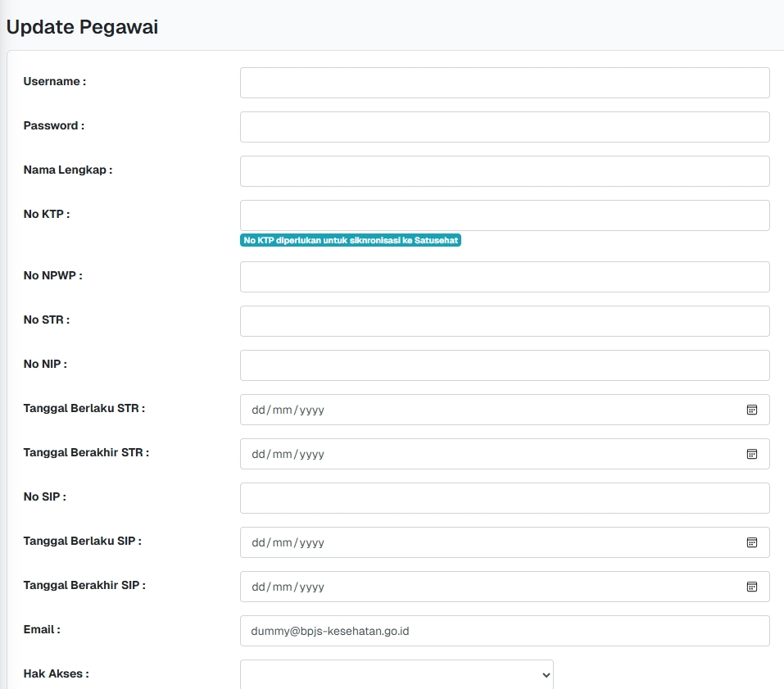This screenshot has height=689, width=784.
Task: Focus the No STR text field
Action: click(505, 321)
